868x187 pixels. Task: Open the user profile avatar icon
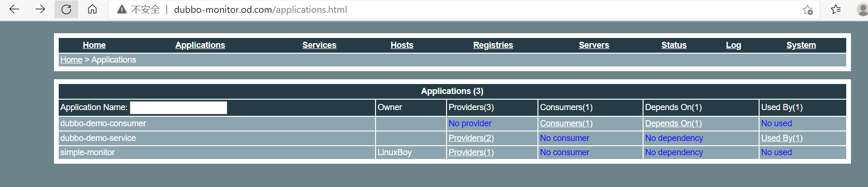[863, 9]
